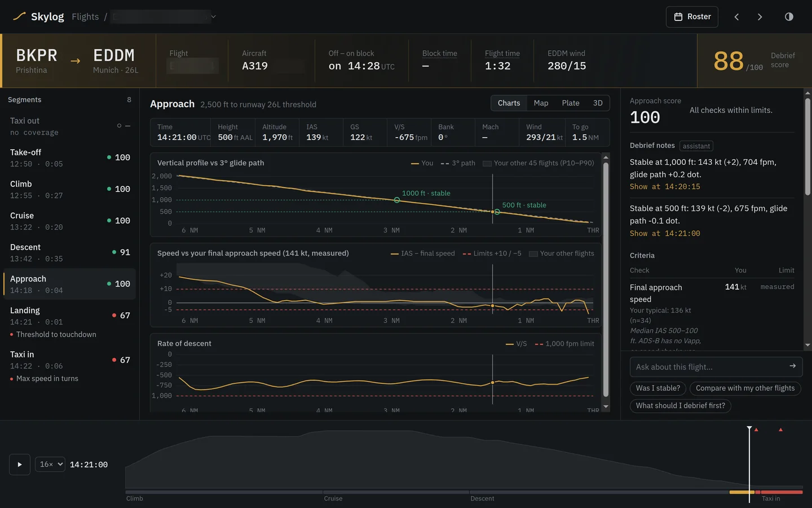Submit question with arrow icon

coord(792,366)
